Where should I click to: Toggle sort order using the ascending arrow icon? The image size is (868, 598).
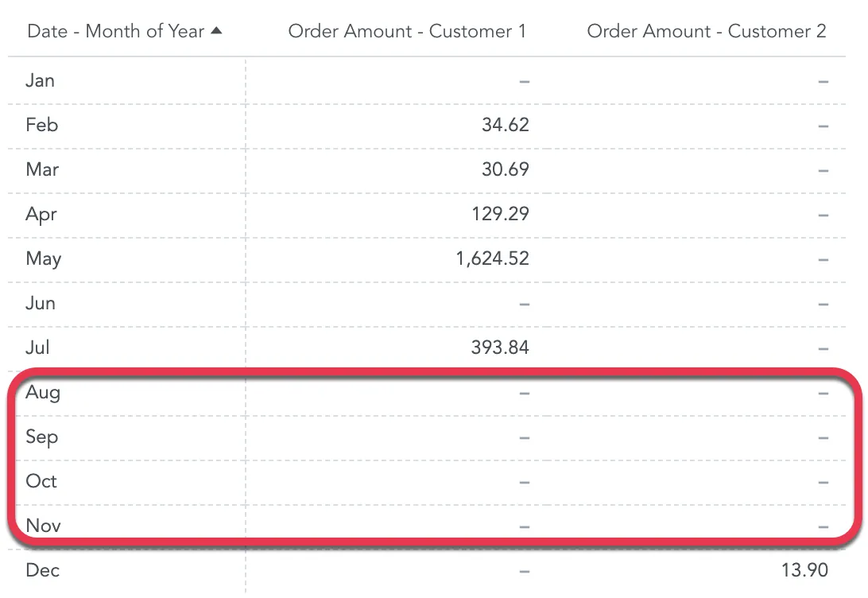[x=216, y=30]
